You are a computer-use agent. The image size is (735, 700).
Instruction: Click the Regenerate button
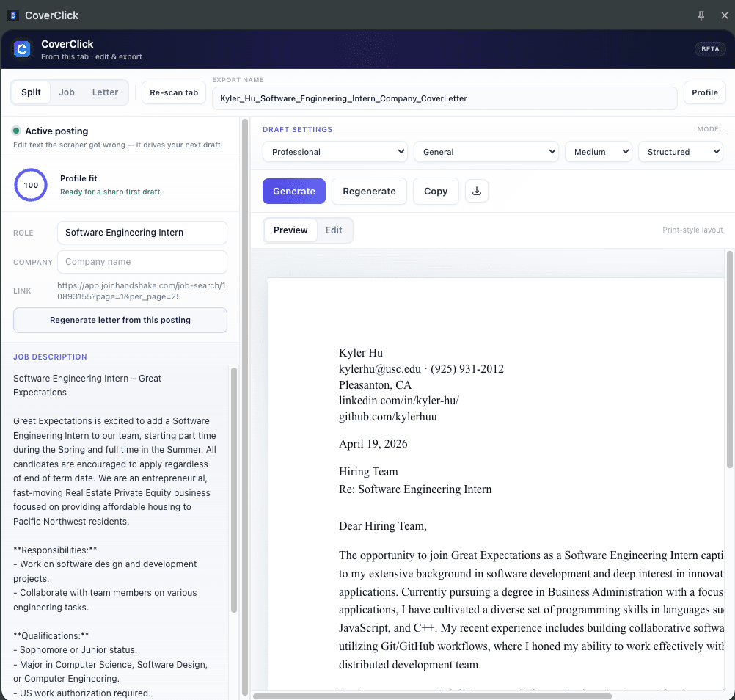370,192
